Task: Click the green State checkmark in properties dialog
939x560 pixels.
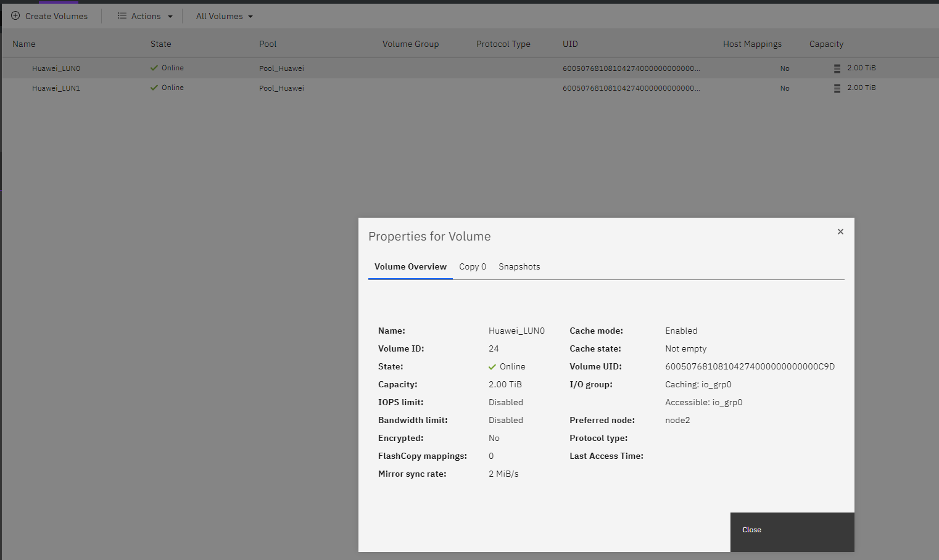Action: click(x=492, y=367)
